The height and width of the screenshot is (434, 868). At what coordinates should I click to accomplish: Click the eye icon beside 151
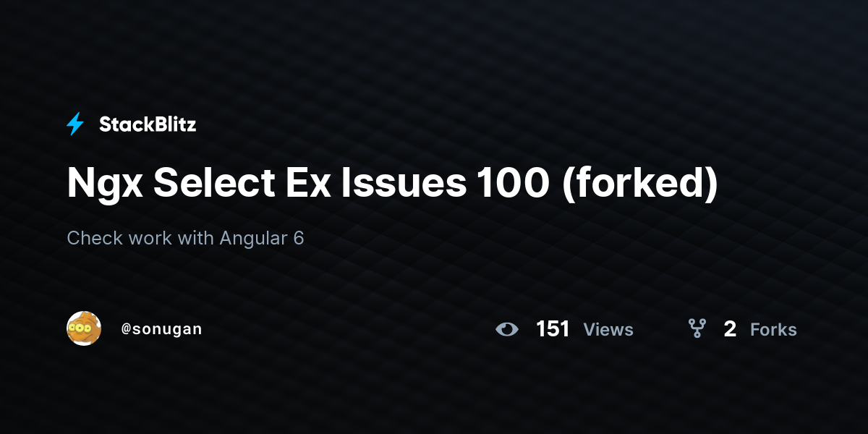[x=507, y=330]
